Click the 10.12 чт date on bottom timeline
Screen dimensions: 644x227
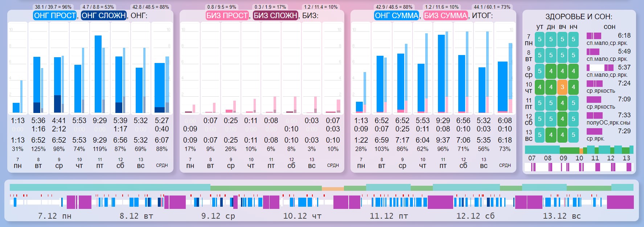coord(302,216)
